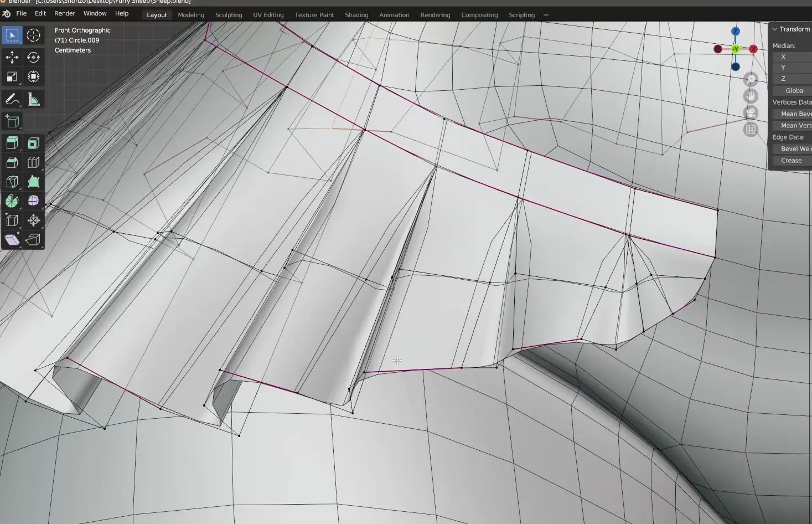The width and height of the screenshot is (812, 524).
Task: Switch between perspective and orthographic view
Action: [x=751, y=130]
